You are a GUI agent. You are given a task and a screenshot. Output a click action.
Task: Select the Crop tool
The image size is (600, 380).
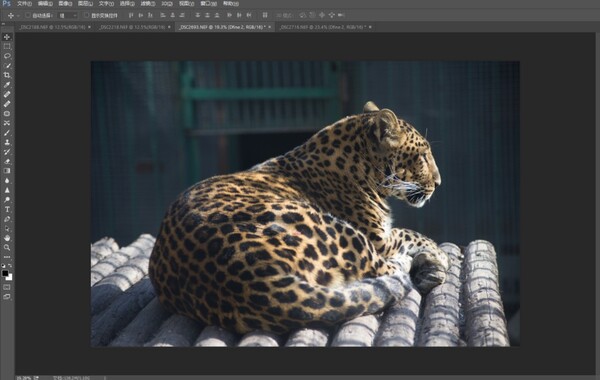(x=7, y=75)
